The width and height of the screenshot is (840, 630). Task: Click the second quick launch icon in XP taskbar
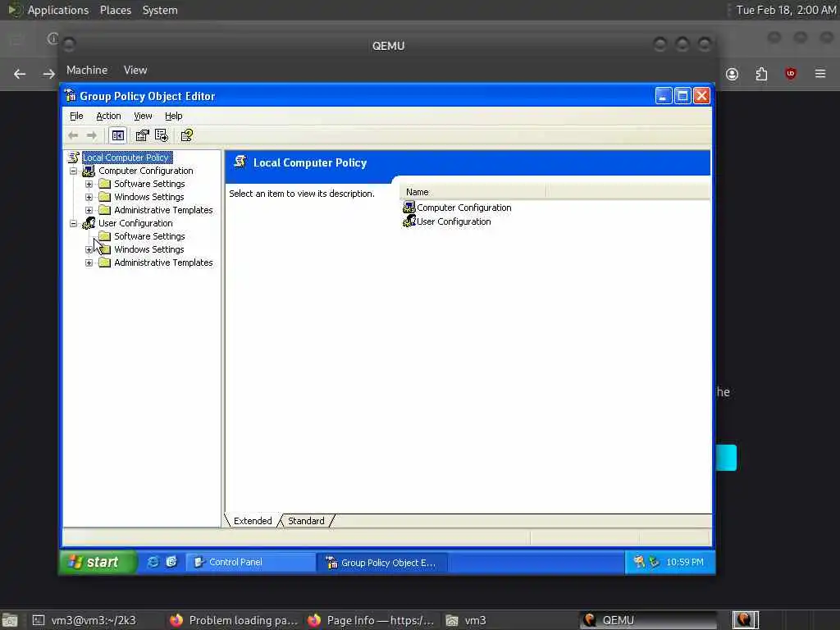[x=171, y=562]
